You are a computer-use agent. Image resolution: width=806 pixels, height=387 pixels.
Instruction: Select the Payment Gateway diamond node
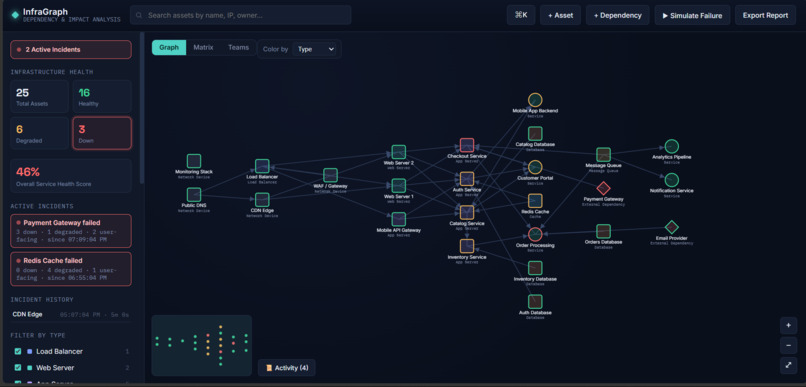(x=603, y=188)
